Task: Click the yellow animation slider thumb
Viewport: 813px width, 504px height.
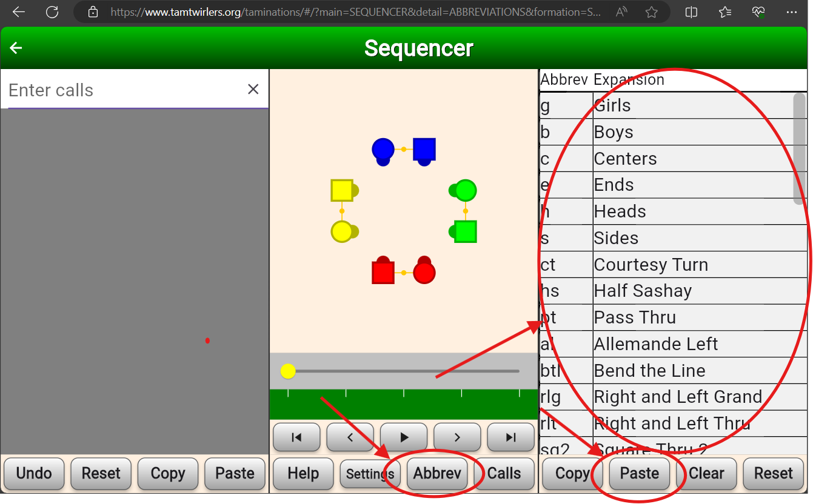Action: pos(288,371)
